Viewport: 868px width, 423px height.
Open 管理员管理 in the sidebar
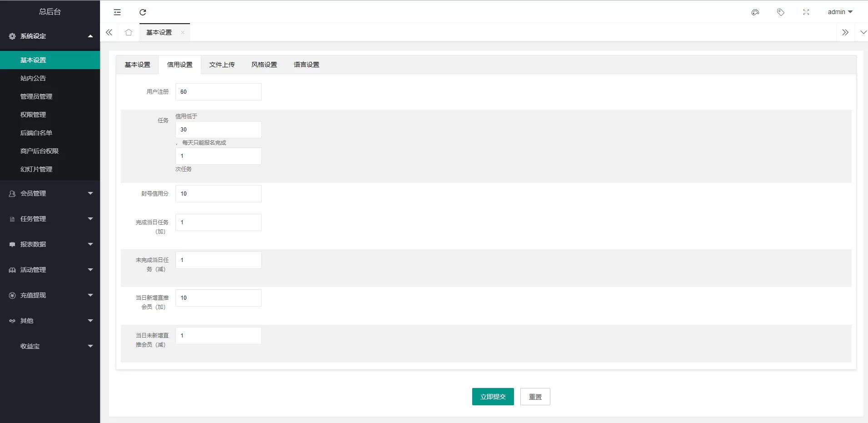50,96
